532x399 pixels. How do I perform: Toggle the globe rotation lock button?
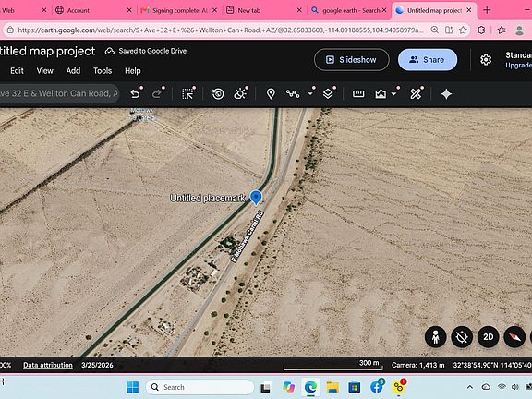pos(462,337)
